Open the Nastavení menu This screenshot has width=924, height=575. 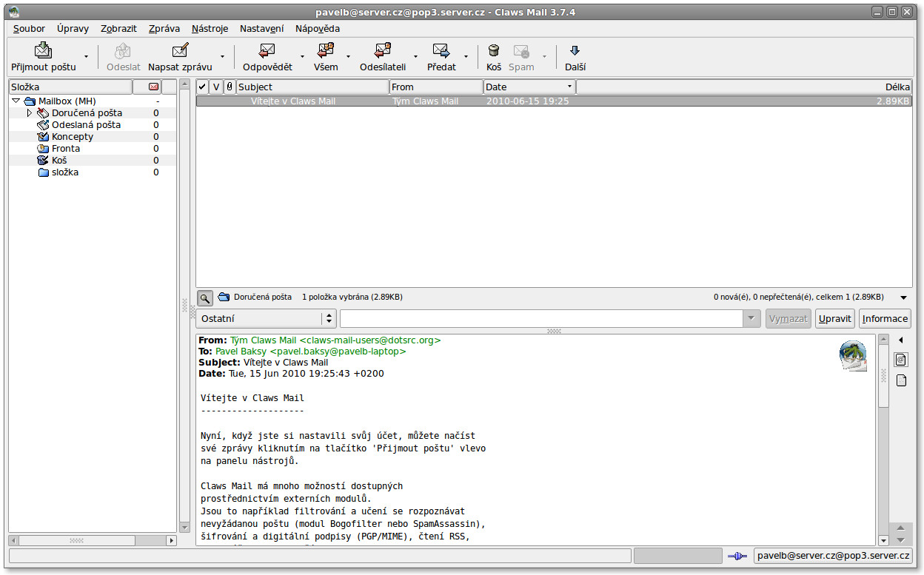click(x=262, y=29)
